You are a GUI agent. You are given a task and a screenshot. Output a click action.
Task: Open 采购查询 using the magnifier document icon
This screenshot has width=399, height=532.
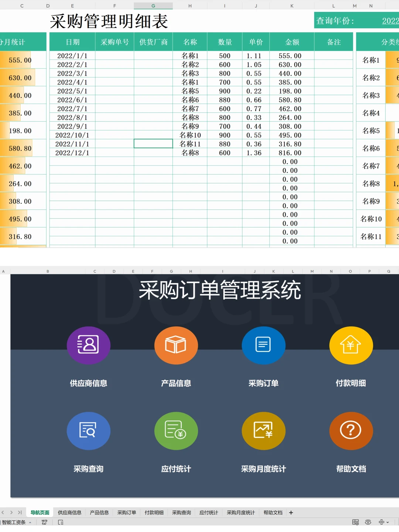click(88, 431)
